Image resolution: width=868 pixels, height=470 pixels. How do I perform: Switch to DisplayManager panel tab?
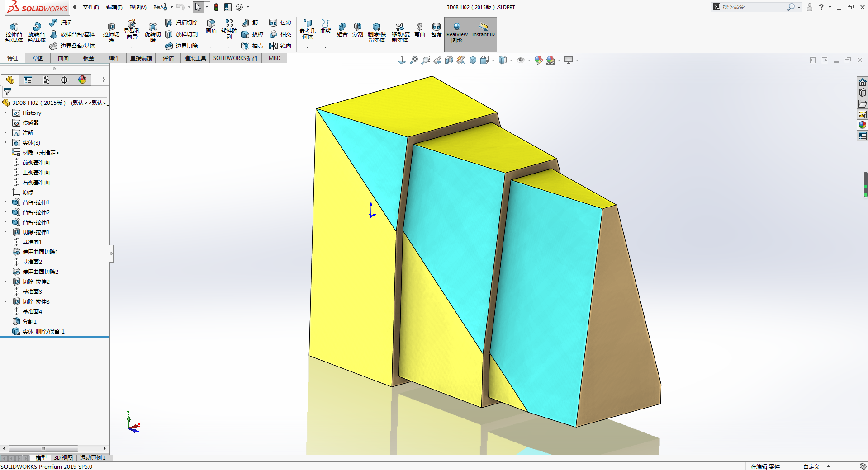(82, 80)
